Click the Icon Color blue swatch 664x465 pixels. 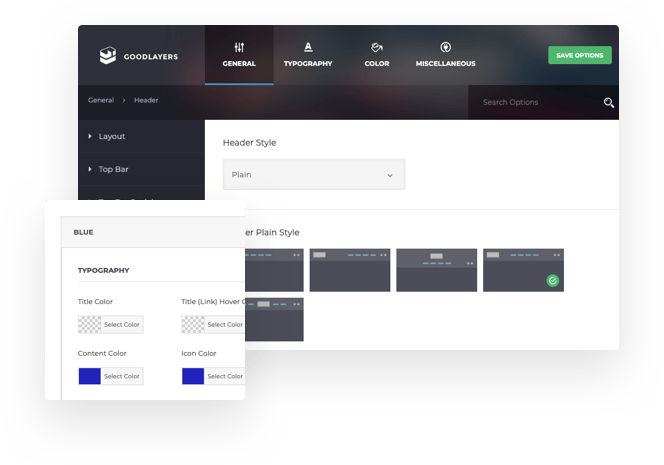point(193,376)
